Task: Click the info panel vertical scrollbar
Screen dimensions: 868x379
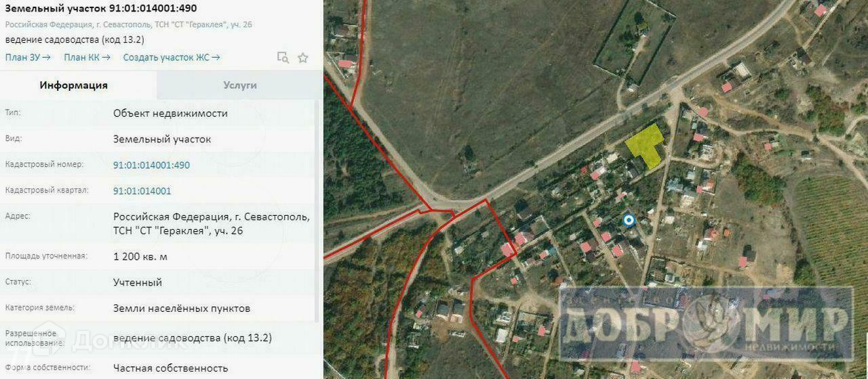Action: (x=318, y=210)
